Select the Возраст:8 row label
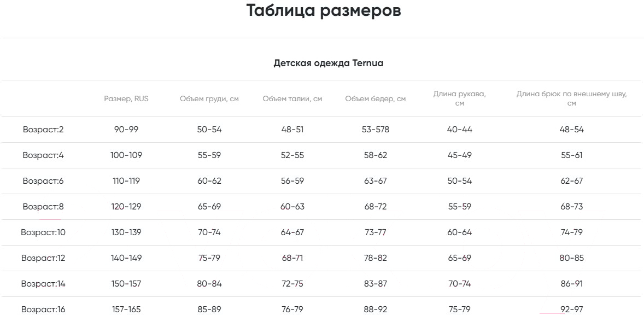 coord(43,207)
